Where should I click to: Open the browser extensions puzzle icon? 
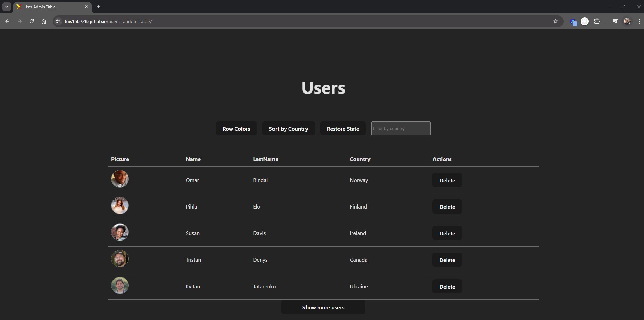[597, 21]
